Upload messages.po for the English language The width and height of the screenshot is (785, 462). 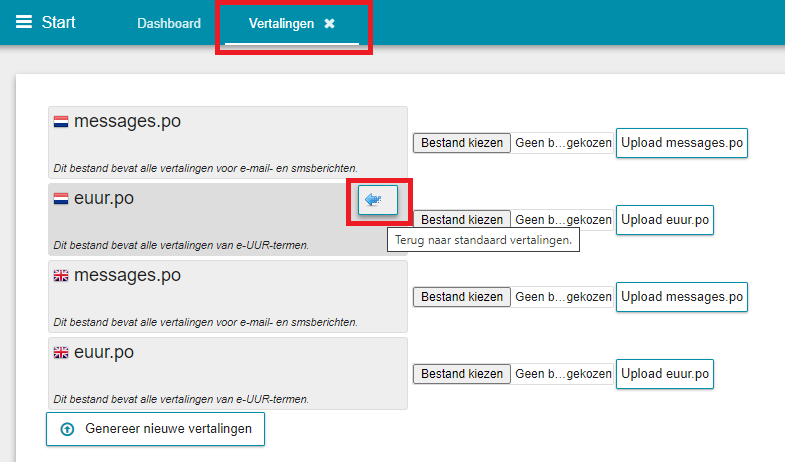point(682,297)
